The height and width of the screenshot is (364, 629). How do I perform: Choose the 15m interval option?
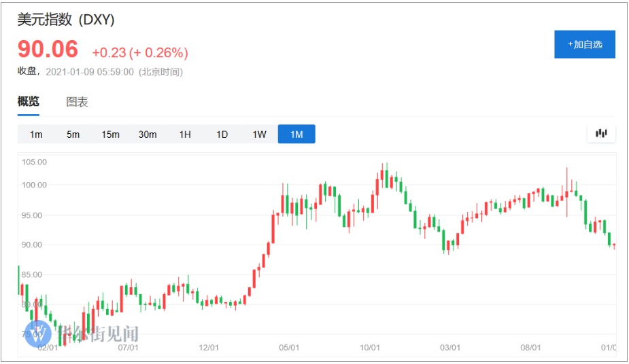point(110,134)
